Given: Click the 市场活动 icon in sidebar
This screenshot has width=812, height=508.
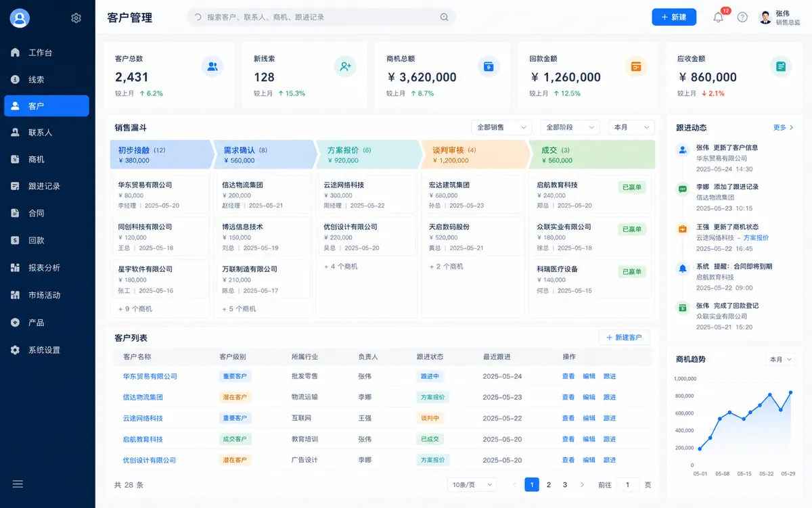Looking at the screenshot, I should 15,295.
